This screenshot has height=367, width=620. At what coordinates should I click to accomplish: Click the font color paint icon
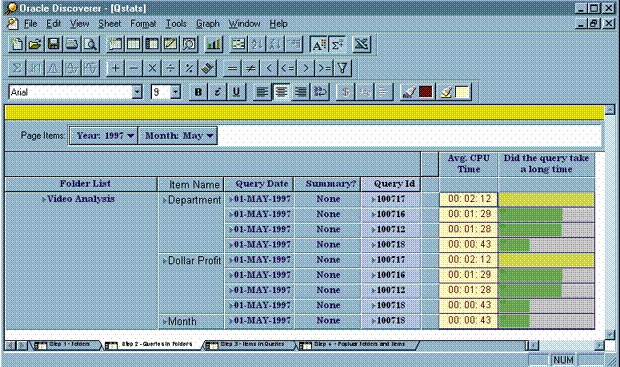tap(408, 92)
